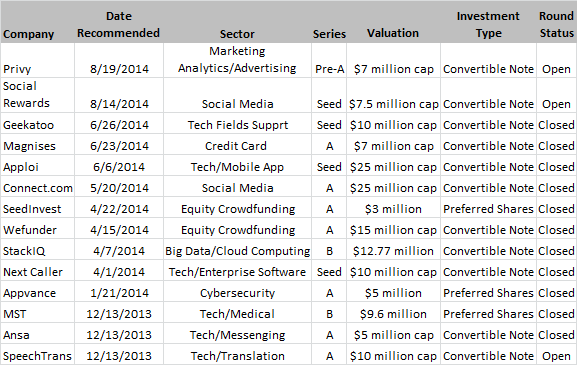Select the Connect.com company cell
Screen dimensions: 577x365
pos(38,188)
